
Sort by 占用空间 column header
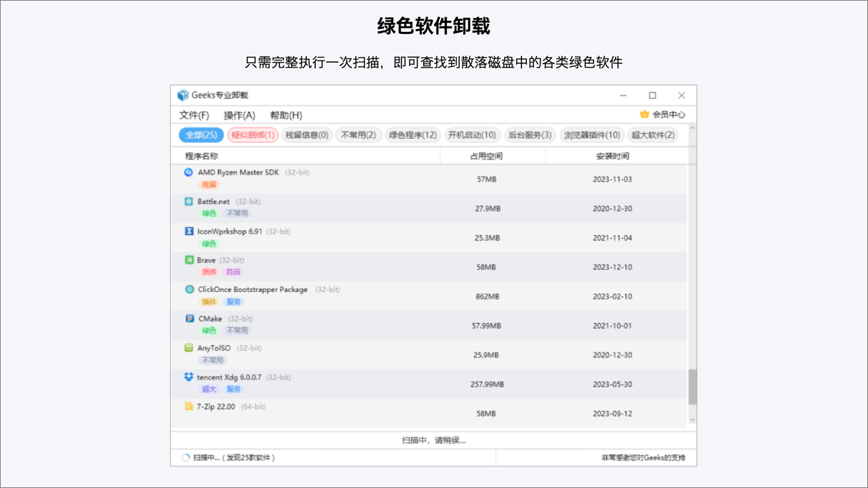click(486, 157)
